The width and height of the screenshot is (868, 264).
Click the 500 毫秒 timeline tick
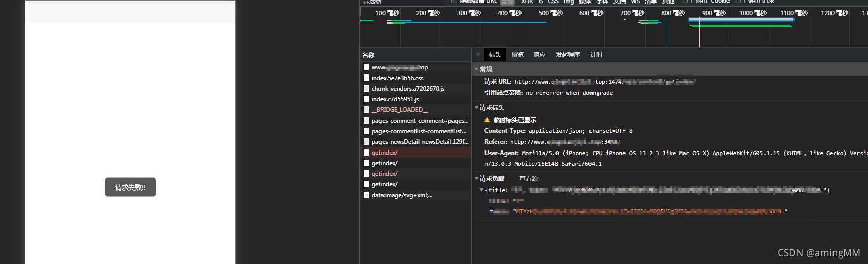coord(550,13)
